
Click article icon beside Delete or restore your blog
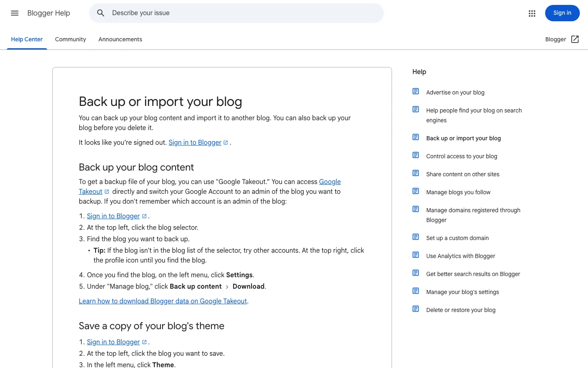(416, 309)
